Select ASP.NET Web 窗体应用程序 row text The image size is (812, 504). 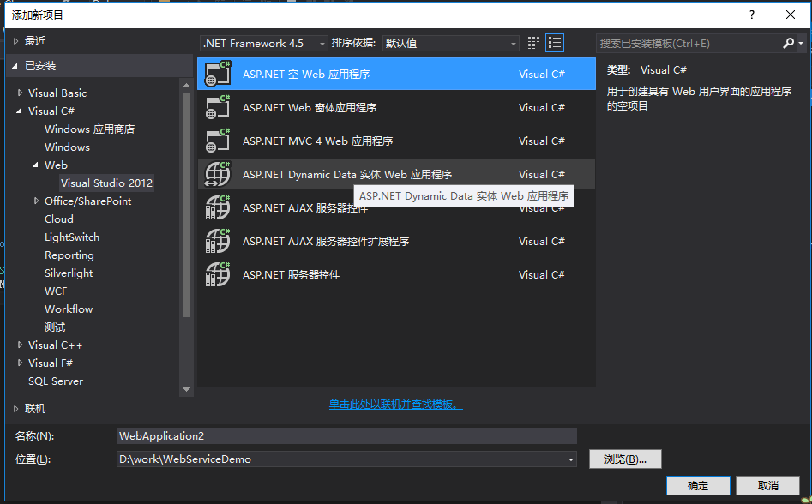point(310,108)
